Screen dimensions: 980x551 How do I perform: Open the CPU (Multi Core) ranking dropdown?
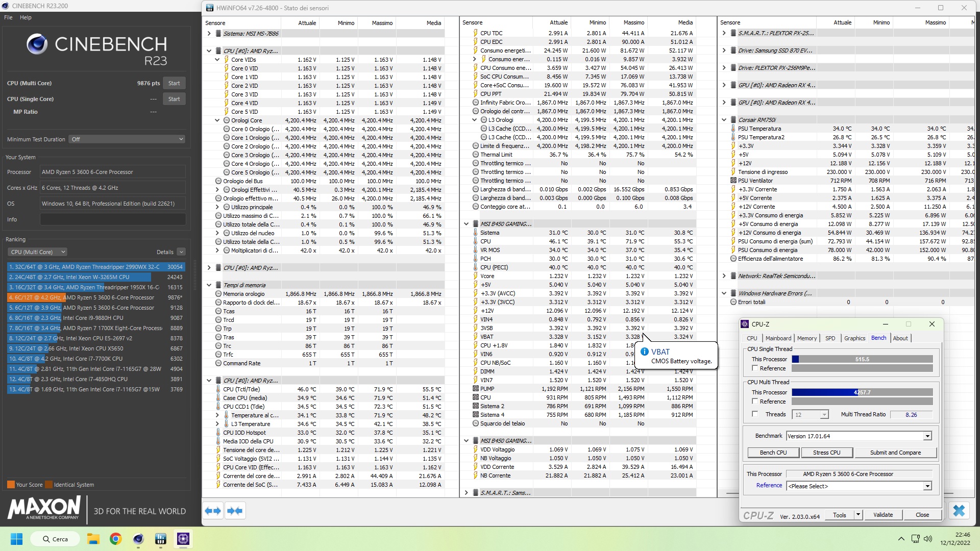[x=38, y=252]
